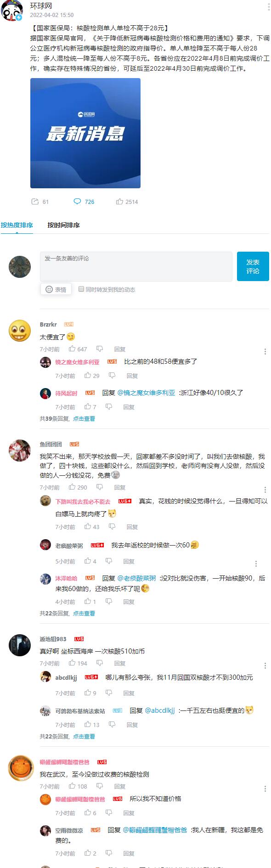The width and height of the screenshot is (271, 868).
Task: Enable 同时转发到我的动态 checkbox
Action: coord(81,289)
